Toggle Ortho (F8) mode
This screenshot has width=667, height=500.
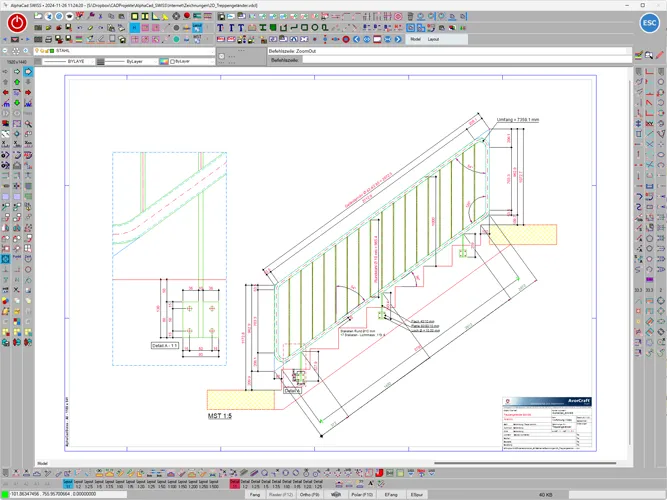308,494
